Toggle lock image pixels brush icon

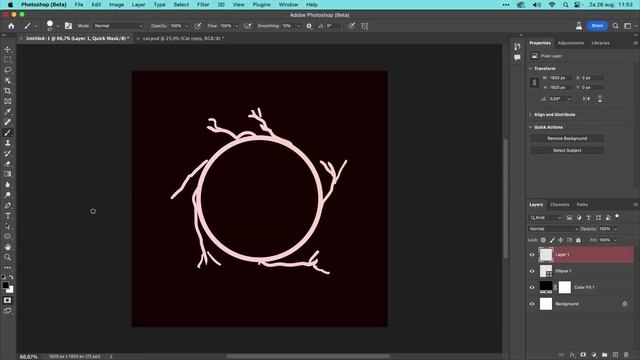(552, 240)
